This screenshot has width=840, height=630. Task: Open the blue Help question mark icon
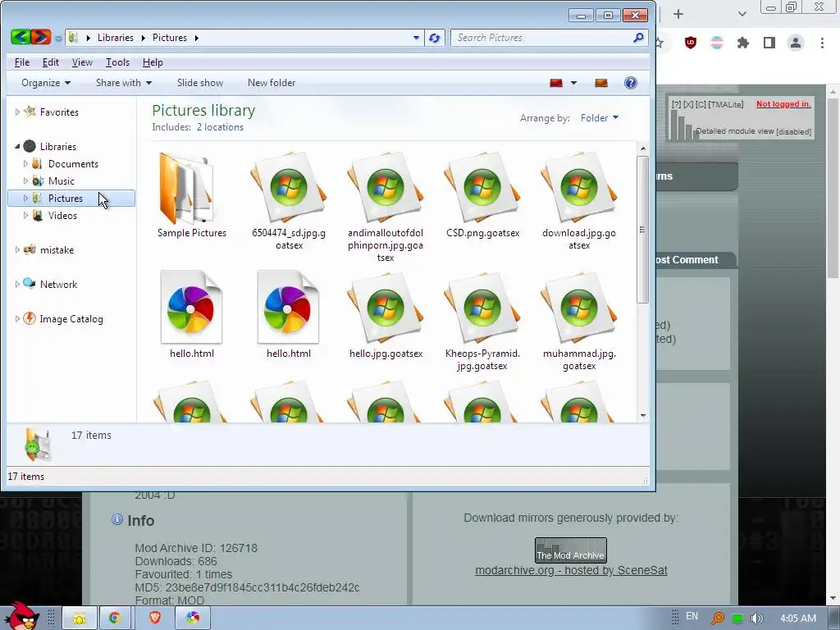point(631,83)
